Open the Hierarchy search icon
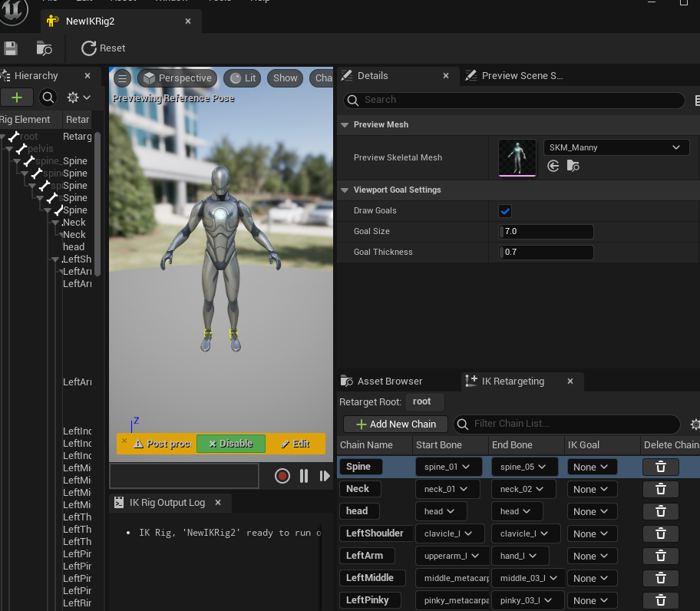This screenshot has width=700, height=611. (48, 97)
